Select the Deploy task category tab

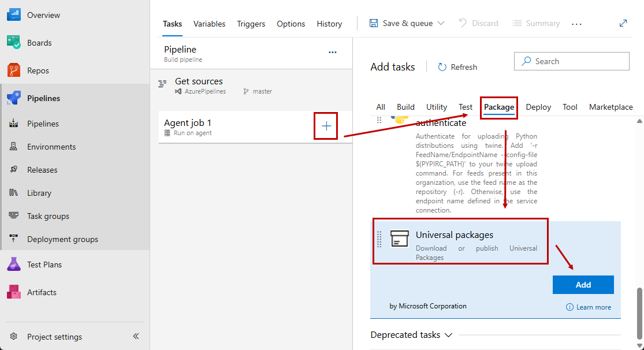point(538,107)
